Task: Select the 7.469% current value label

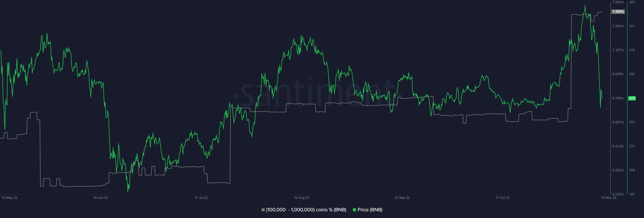Action: (x=618, y=12)
